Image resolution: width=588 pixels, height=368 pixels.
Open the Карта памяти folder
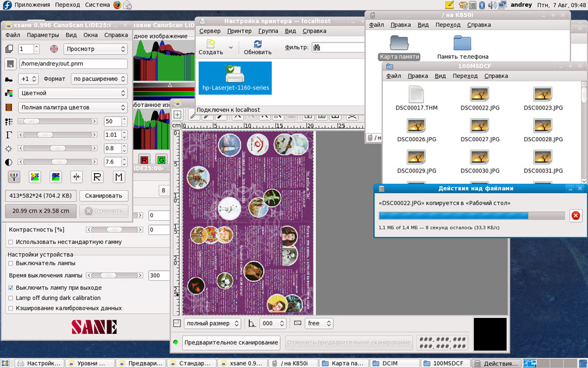[399, 47]
